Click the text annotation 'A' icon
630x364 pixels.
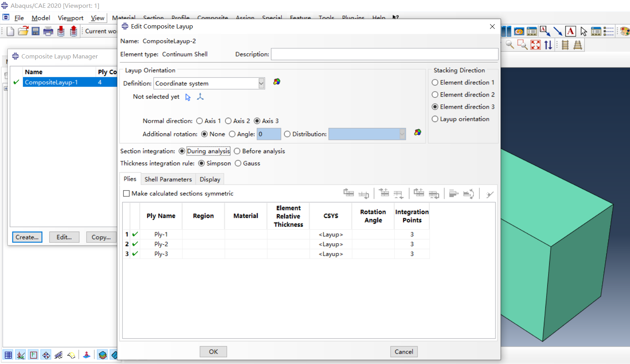(570, 31)
